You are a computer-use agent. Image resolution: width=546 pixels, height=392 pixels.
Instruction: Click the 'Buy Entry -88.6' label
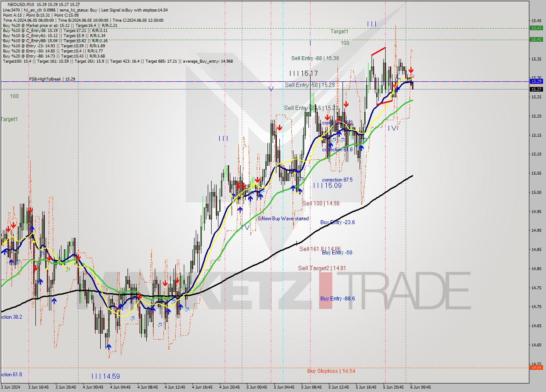[x=337, y=299]
